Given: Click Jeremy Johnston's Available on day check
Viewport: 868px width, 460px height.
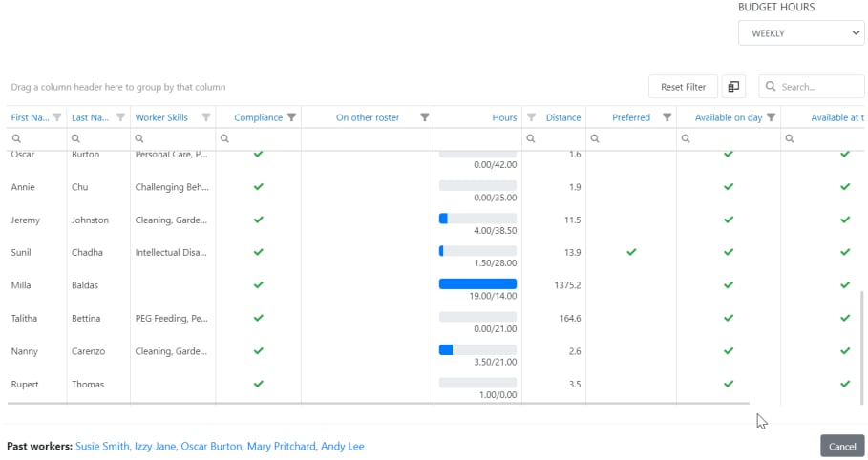Looking at the screenshot, I should (x=729, y=220).
